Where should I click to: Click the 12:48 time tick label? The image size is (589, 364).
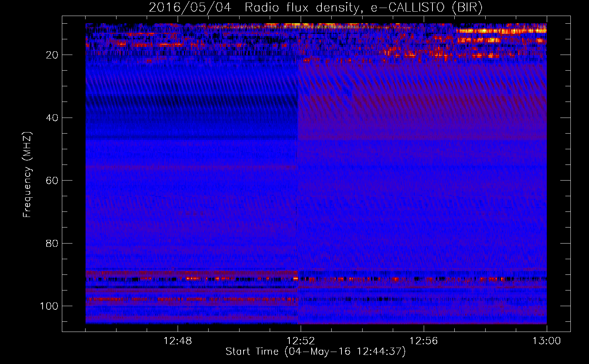[178, 341]
